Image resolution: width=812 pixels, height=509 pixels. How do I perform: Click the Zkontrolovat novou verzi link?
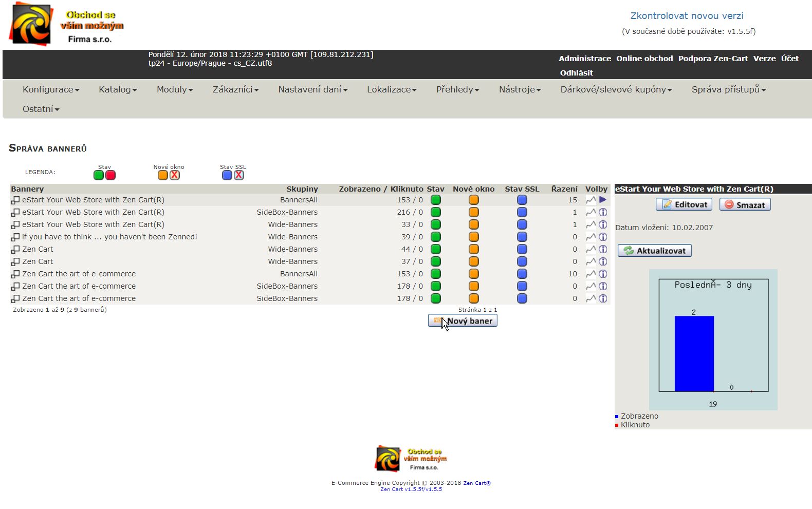point(687,16)
